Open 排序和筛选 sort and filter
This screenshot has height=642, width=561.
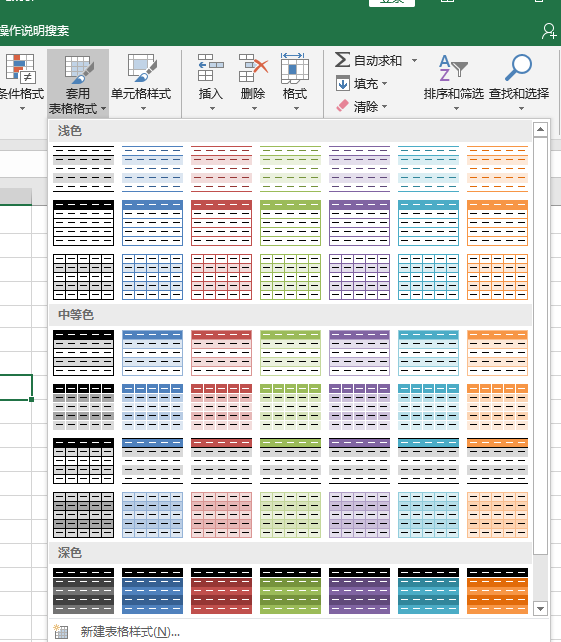(454, 83)
